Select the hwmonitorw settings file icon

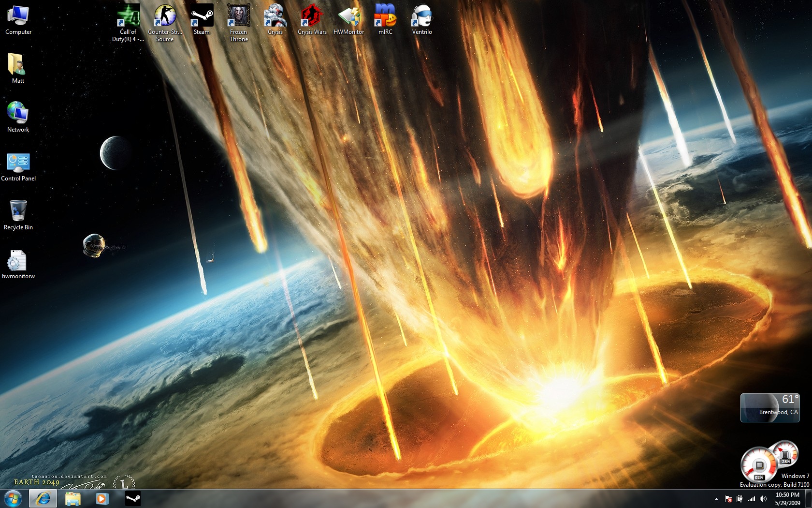tap(18, 264)
